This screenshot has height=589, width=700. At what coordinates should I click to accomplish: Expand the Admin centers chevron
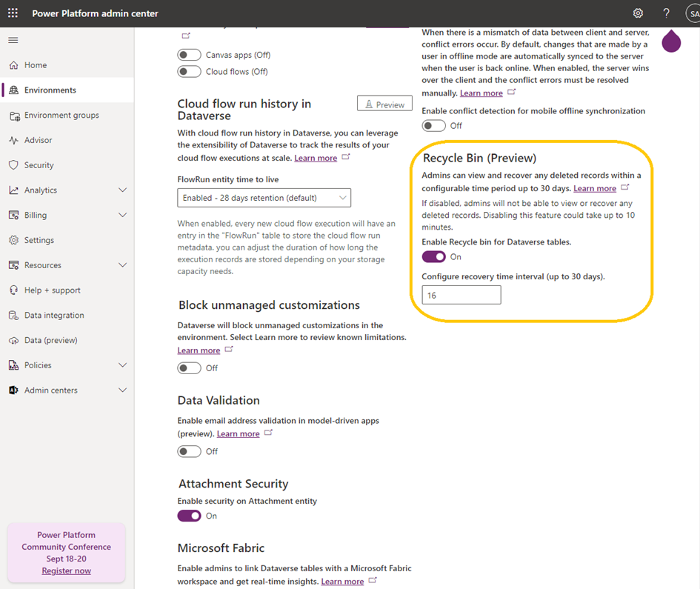pos(122,390)
